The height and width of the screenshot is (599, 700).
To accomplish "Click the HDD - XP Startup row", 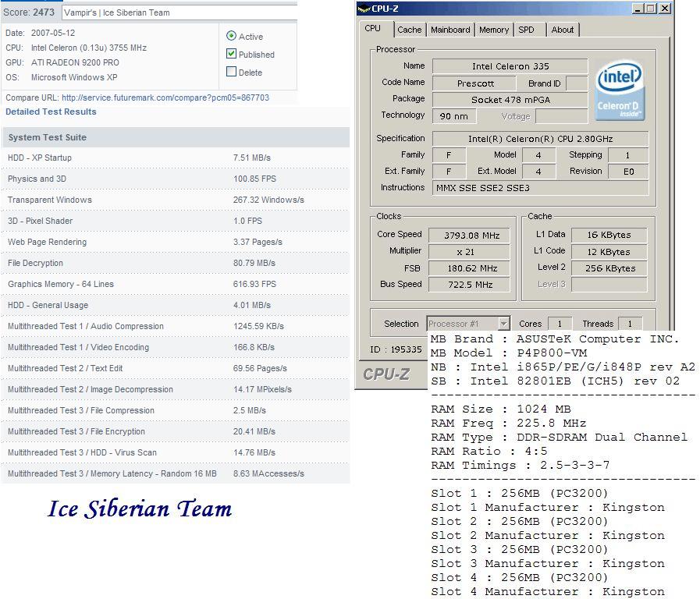I will (x=176, y=158).
